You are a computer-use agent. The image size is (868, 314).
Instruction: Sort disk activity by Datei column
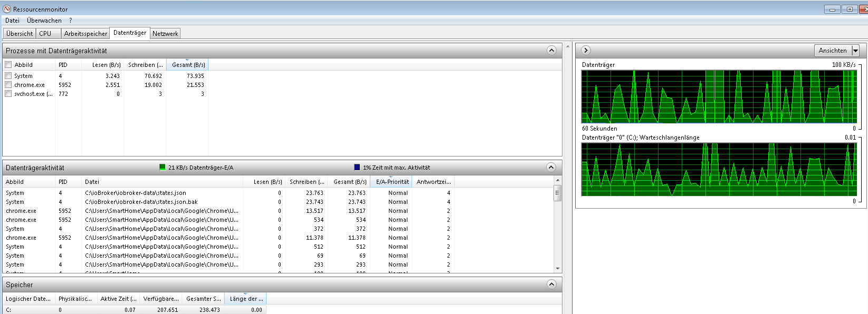tap(163, 182)
